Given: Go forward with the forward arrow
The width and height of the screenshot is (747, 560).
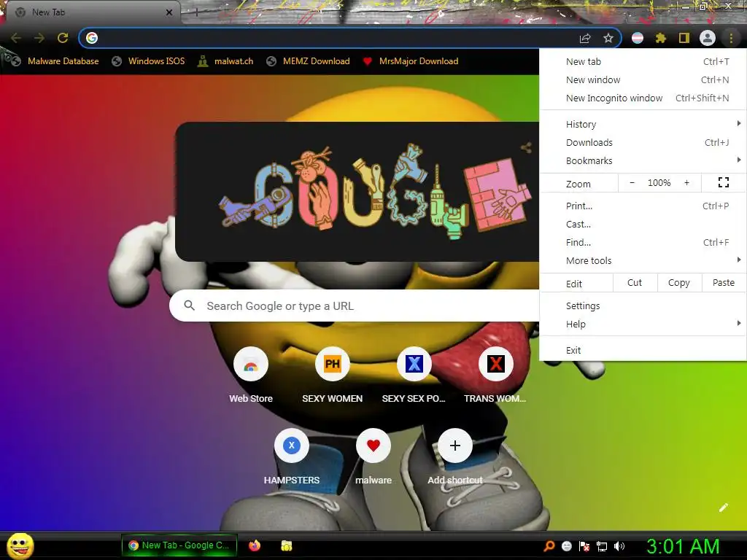Looking at the screenshot, I should click(x=39, y=38).
